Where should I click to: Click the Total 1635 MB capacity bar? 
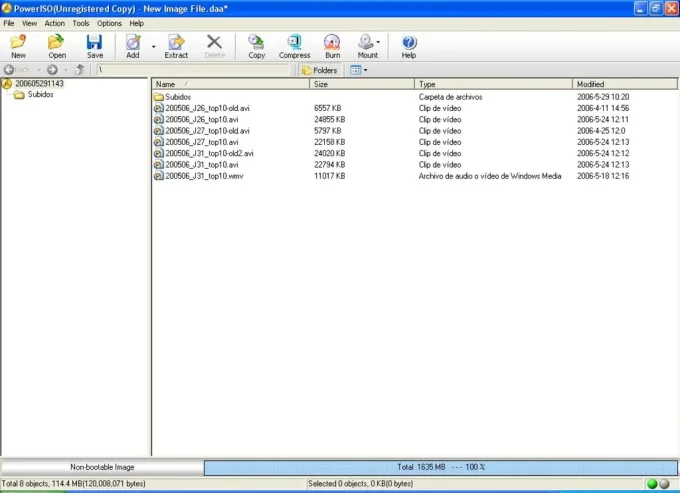pyautogui.click(x=440, y=467)
